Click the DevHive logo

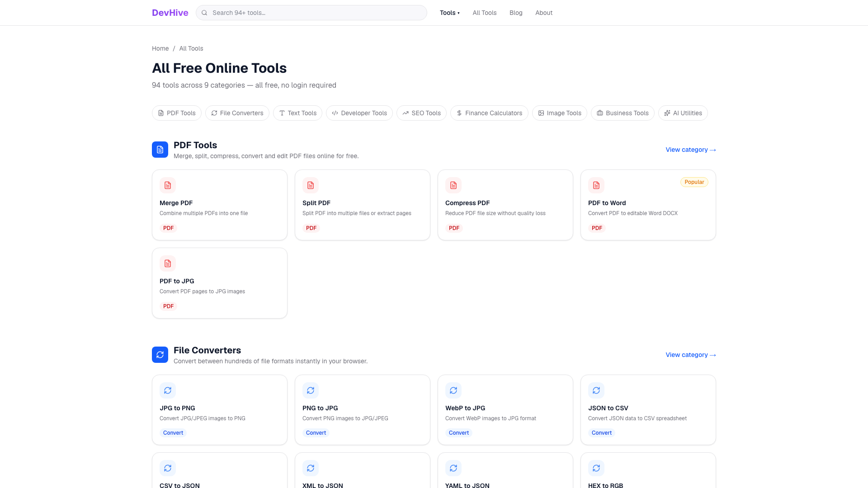pyautogui.click(x=170, y=13)
